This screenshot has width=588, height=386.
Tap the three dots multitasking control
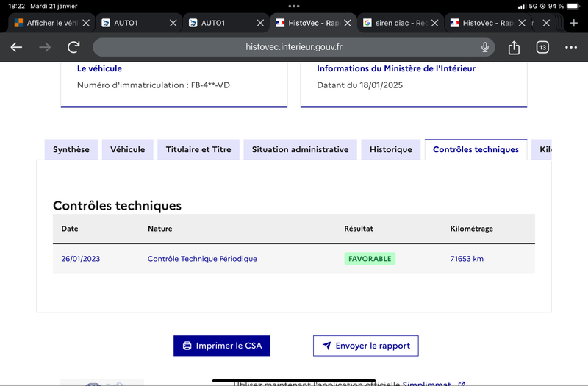(x=294, y=6)
